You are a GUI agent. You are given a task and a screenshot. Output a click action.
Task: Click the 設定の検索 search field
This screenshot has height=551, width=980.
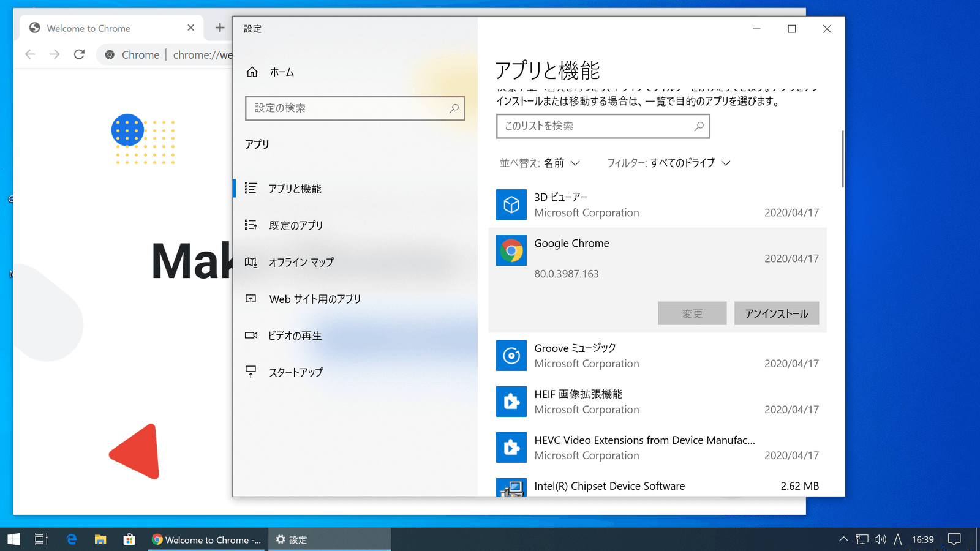[349, 108]
